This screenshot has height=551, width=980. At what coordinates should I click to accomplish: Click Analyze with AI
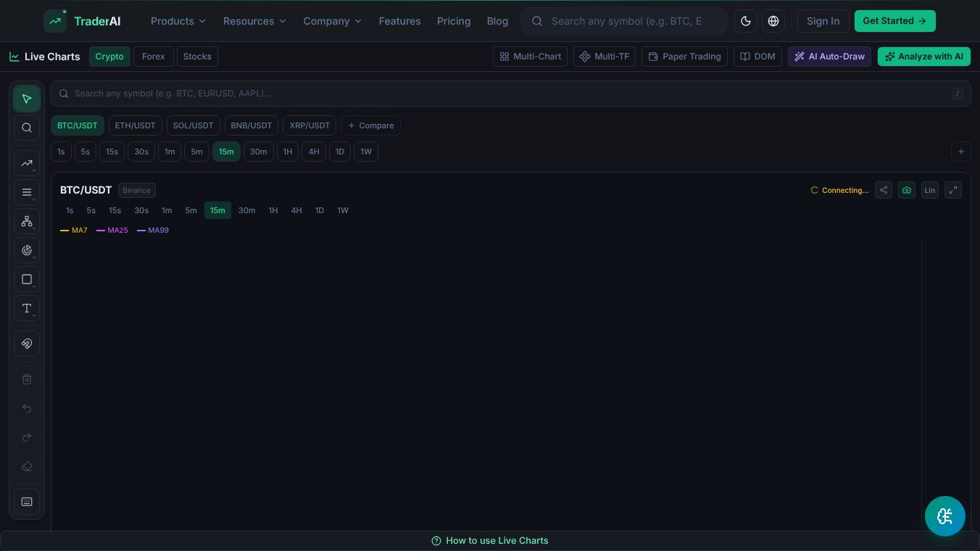(924, 57)
